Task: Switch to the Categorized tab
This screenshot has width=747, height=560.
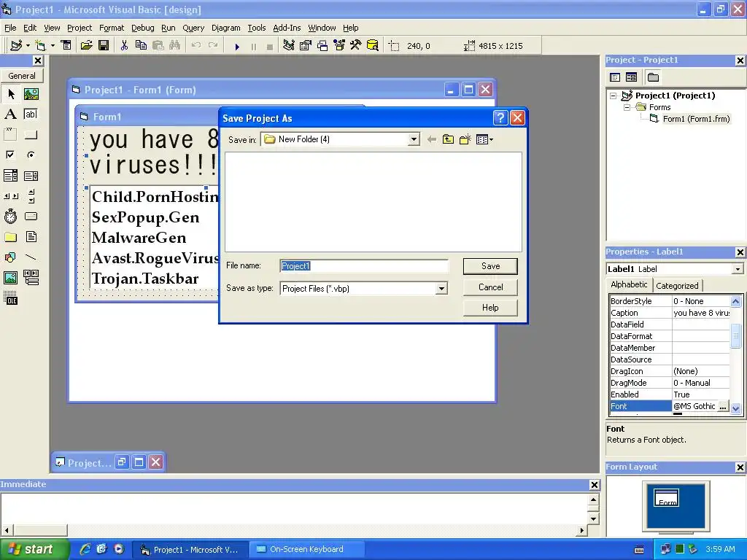Action: (x=677, y=286)
